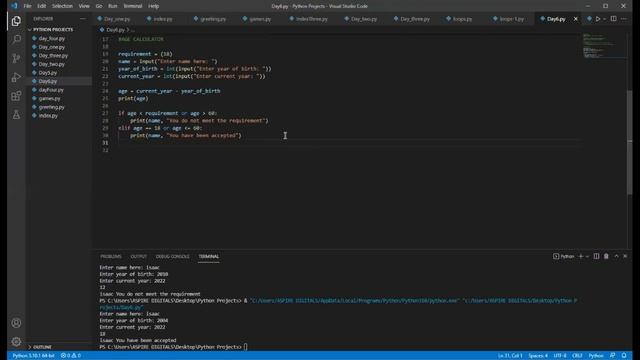Open Explorer panel more actions ellipsis
Image resolution: width=640 pixels, height=360 pixels.
[x=83, y=19]
